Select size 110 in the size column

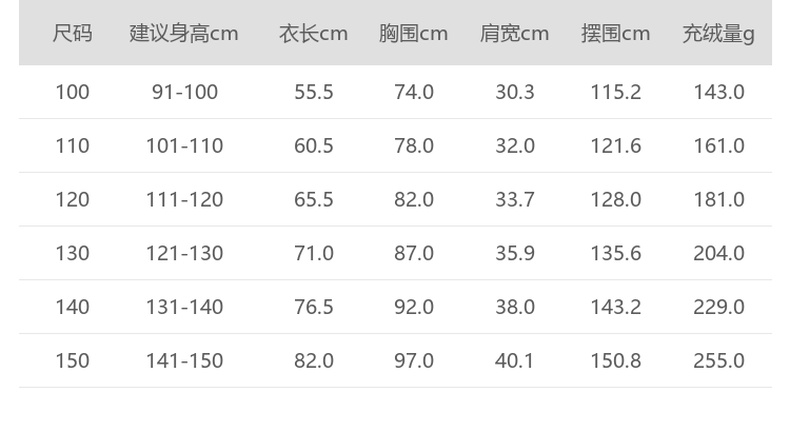pos(72,146)
